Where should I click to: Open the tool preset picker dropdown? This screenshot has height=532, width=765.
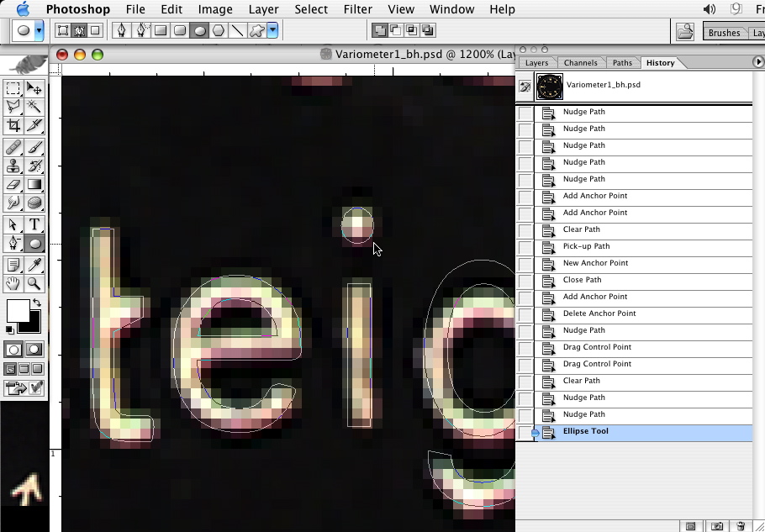(x=39, y=30)
